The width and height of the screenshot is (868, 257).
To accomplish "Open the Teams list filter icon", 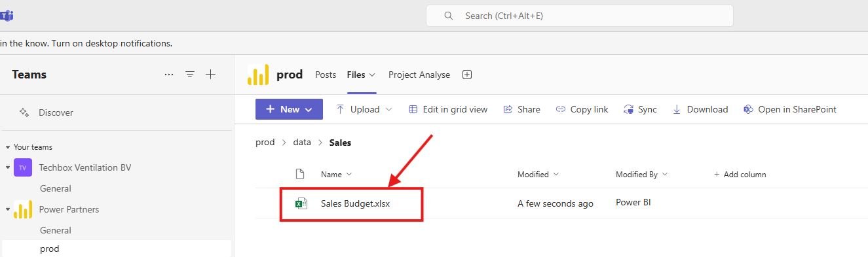I will coord(190,75).
